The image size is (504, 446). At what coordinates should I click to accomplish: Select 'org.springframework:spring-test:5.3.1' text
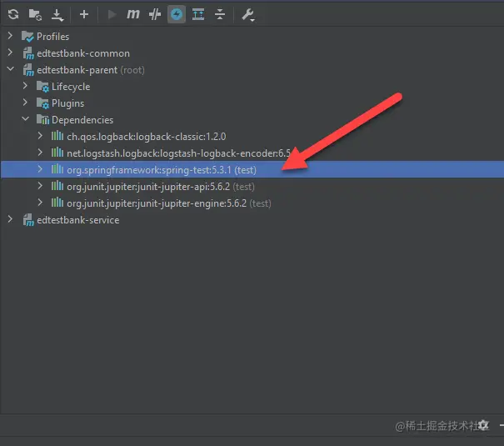[x=149, y=170]
